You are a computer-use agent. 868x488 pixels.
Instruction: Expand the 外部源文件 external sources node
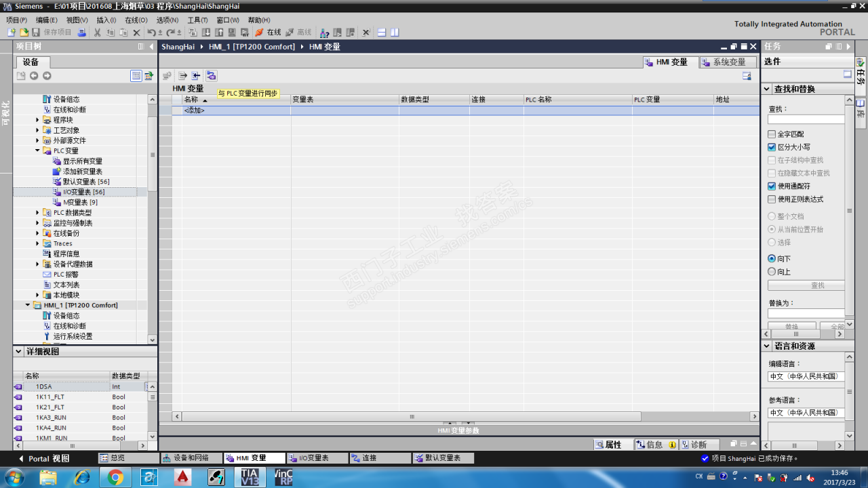pyautogui.click(x=38, y=140)
